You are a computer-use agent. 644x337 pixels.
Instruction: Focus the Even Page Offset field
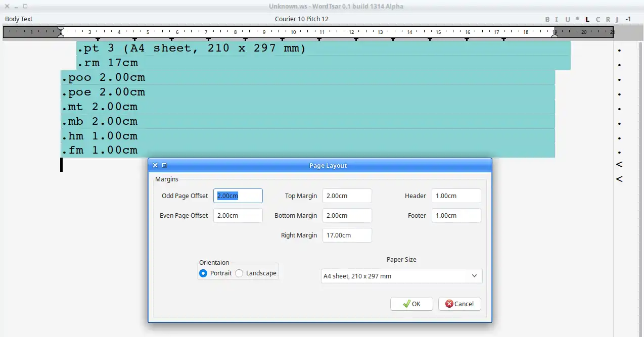238,215
